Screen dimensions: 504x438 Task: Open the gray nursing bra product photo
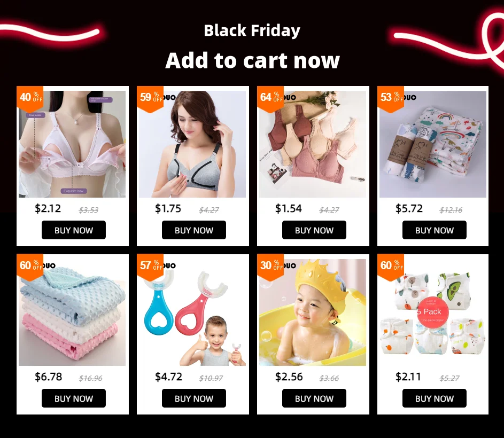[192, 144]
